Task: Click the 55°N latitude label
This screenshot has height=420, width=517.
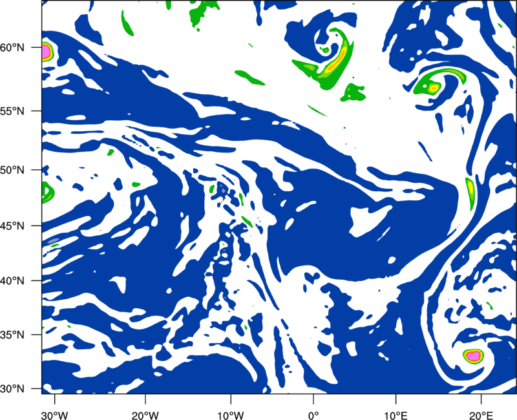Action: coord(12,111)
